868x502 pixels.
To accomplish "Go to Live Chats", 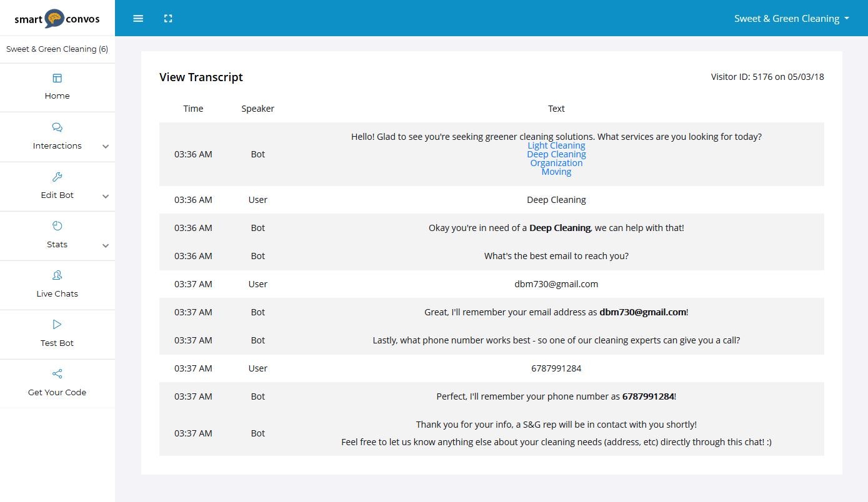I will (x=57, y=293).
